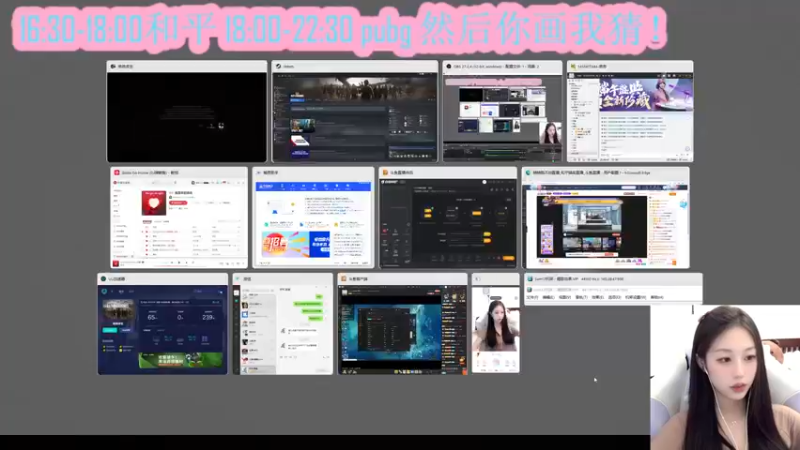This screenshot has width=800, height=450.
Task: Click the Steam logo icon in title
Action: pos(279,66)
